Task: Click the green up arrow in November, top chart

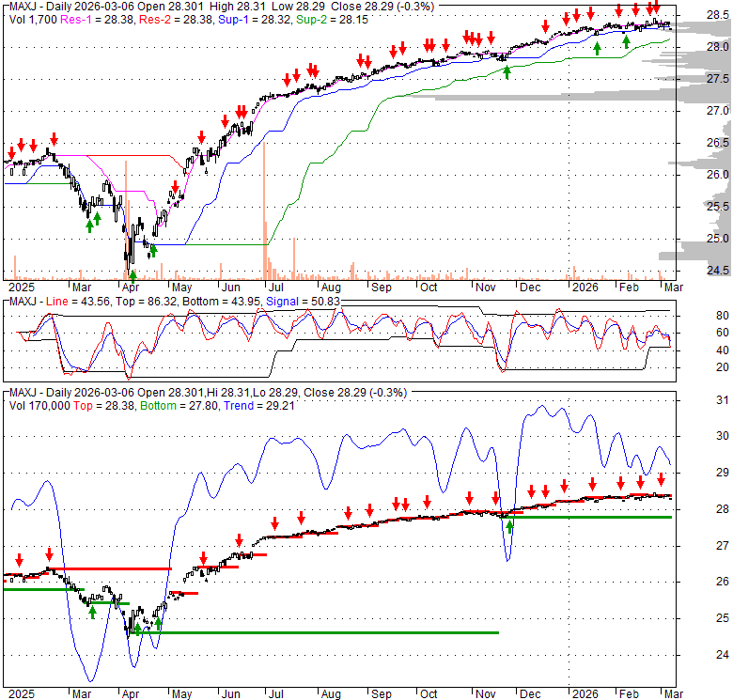Action: coord(507,71)
